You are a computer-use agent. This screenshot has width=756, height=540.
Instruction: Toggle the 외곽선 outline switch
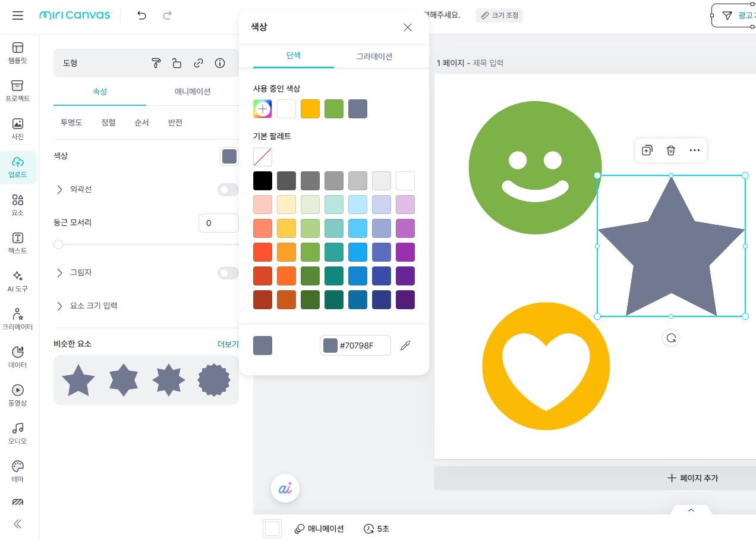point(228,190)
